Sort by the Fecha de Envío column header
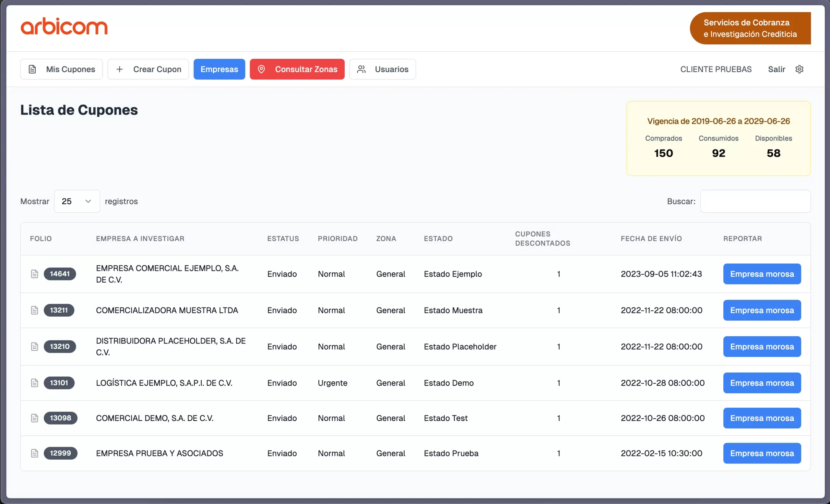This screenshot has height=504, width=830. [x=651, y=238]
